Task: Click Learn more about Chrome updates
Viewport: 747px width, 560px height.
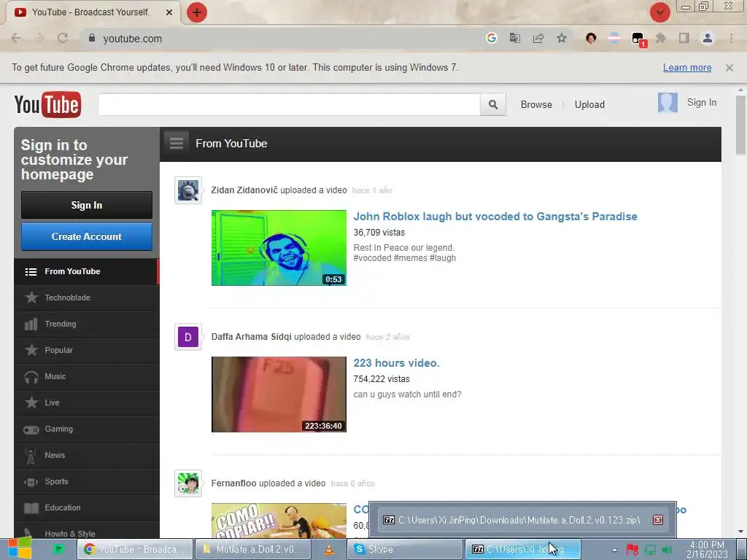Action: pyautogui.click(x=687, y=68)
